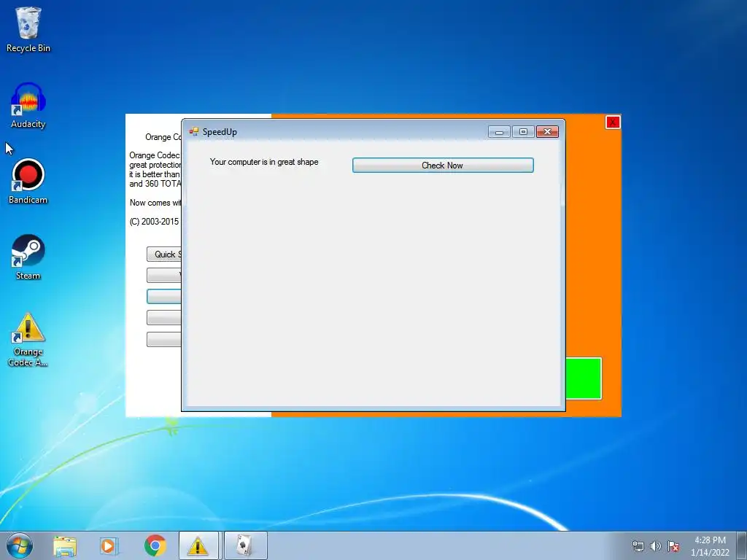Click the highlighted third button in Orange Codec window
The width and height of the screenshot is (747, 560).
pyautogui.click(x=164, y=296)
